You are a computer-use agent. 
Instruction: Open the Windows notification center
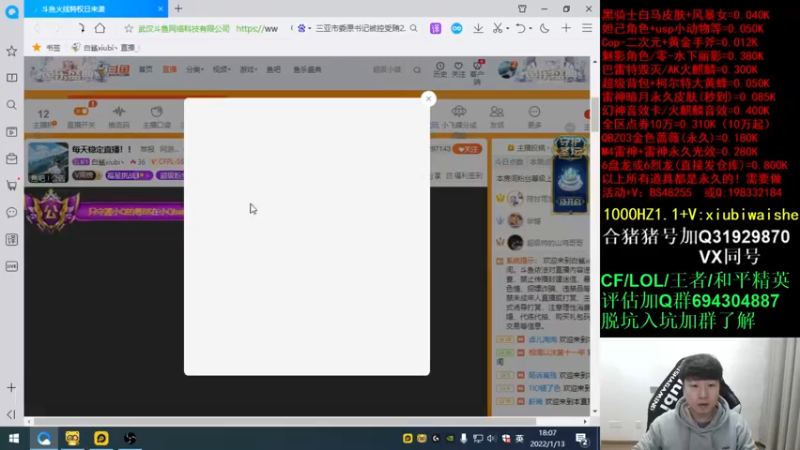coord(582,438)
